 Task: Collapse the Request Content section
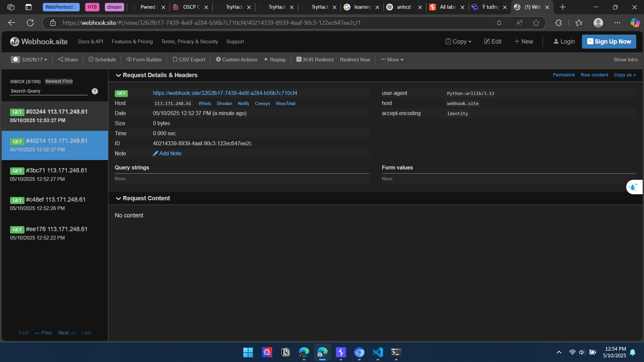click(x=118, y=199)
